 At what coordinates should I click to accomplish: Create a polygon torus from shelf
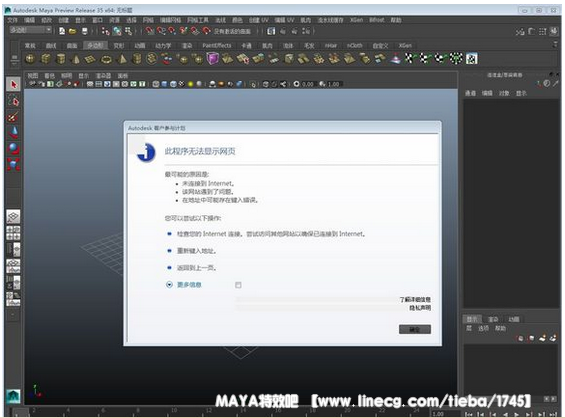106,59
